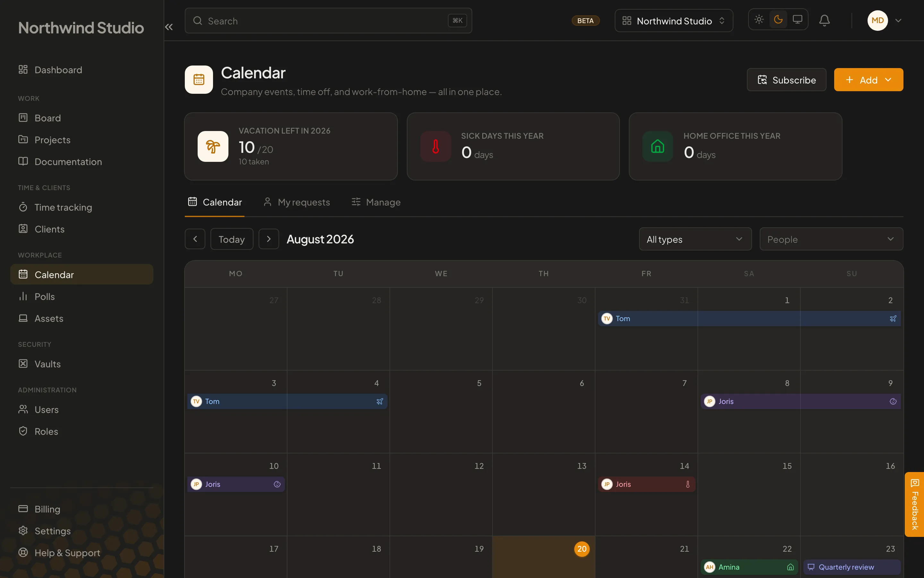
Task: Click the Polls bar chart icon
Action: [x=23, y=296]
